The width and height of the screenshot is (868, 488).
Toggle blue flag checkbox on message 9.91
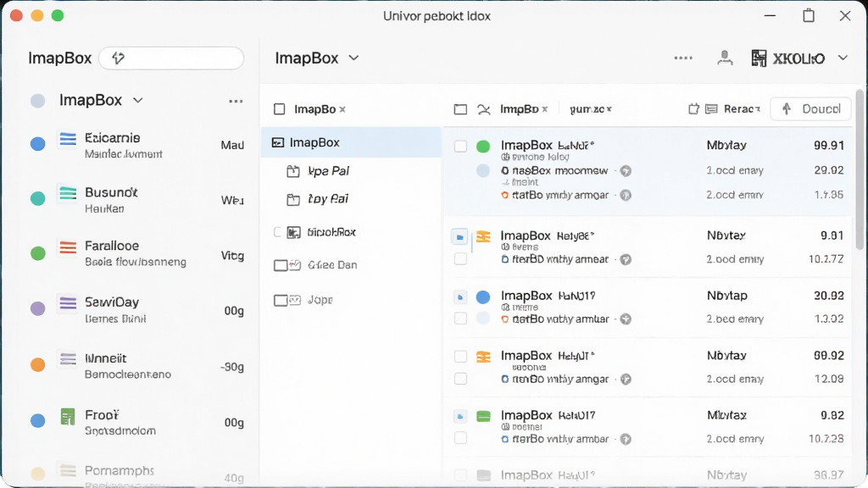point(459,237)
